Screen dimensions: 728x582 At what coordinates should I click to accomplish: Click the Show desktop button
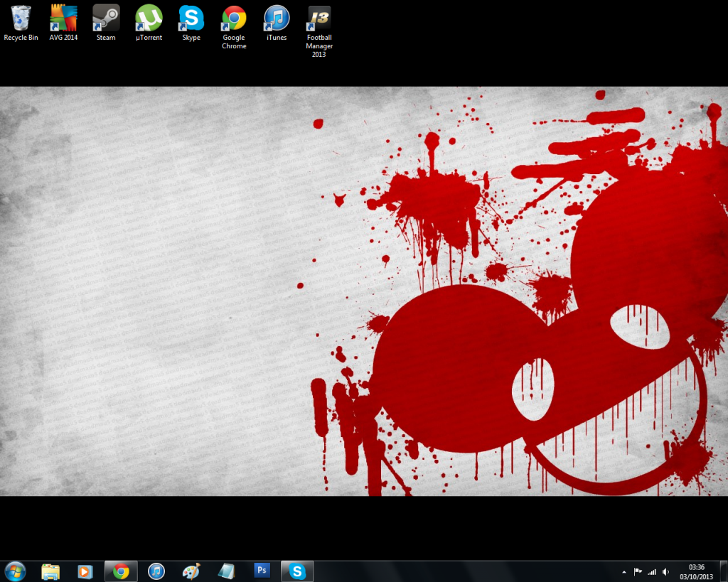723,571
